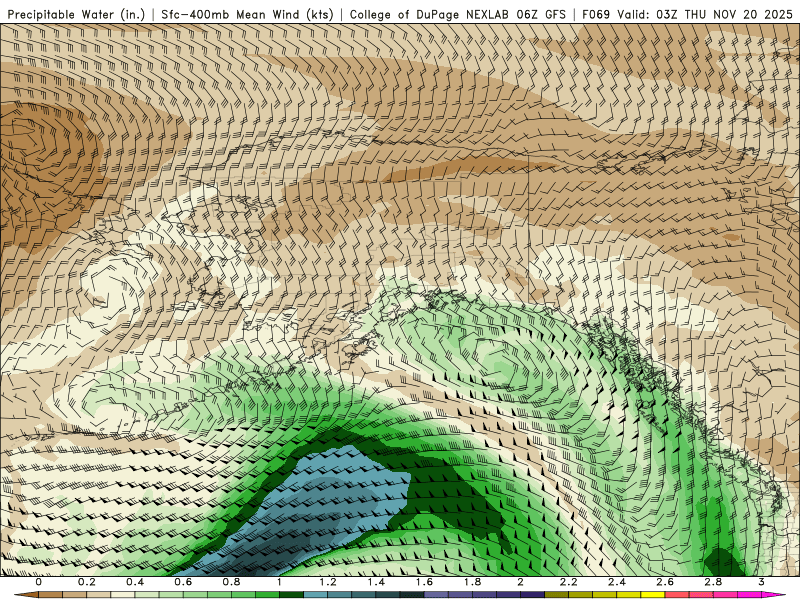Screen dimensions: 800x600
Task: Click the '1' label on the color scale
Action: pos(280,582)
